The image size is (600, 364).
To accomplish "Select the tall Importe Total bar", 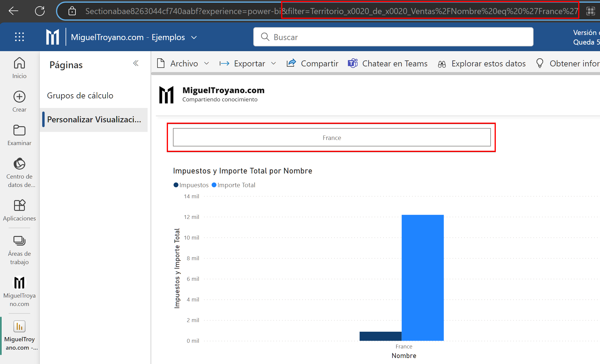I will point(422,278).
